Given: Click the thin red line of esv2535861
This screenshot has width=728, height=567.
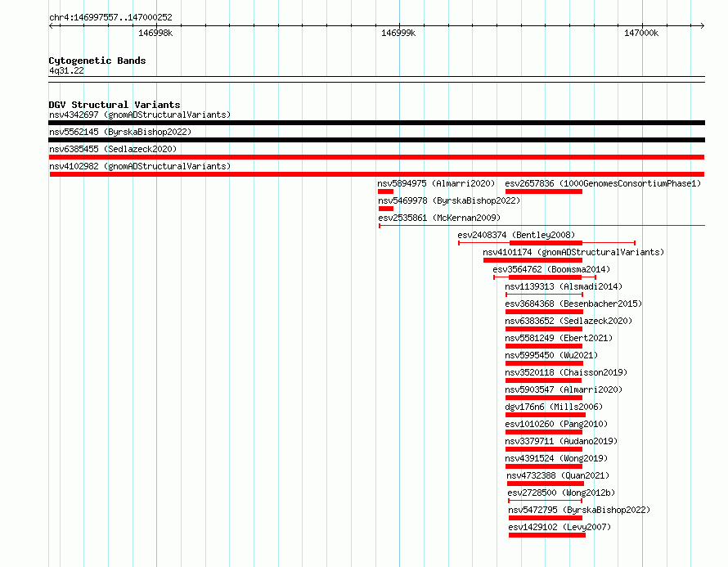Looking at the screenshot, I should click(x=542, y=226).
